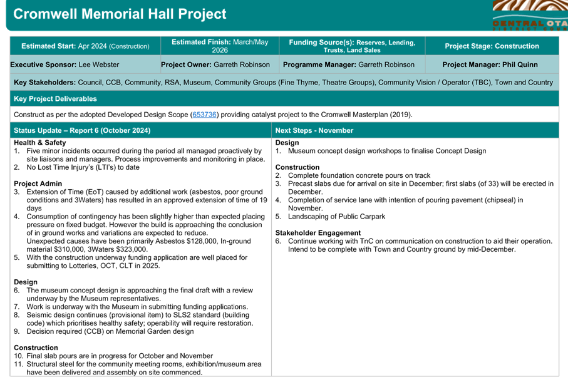Image resolution: width=568 pixels, height=392 pixels.
Task: Click the Estimated Finish: March/May 2026 cell
Action: click(x=220, y=46)
